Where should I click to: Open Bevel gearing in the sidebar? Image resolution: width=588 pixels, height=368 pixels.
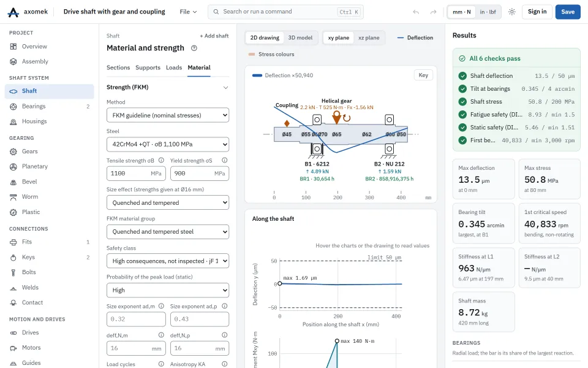[x=50, y=182]
